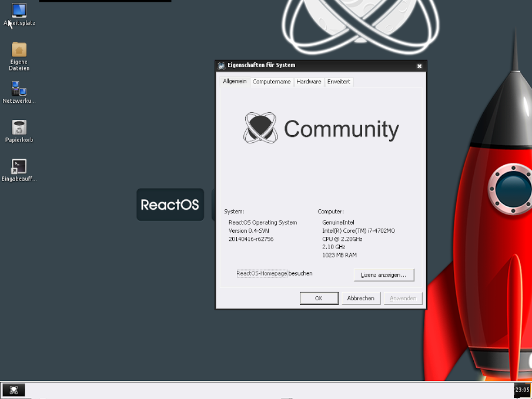The width and height of the screenshot is (532, 399).
Task: Close the Eigenschaften für System dialog
Action: [x=419, y=66]
